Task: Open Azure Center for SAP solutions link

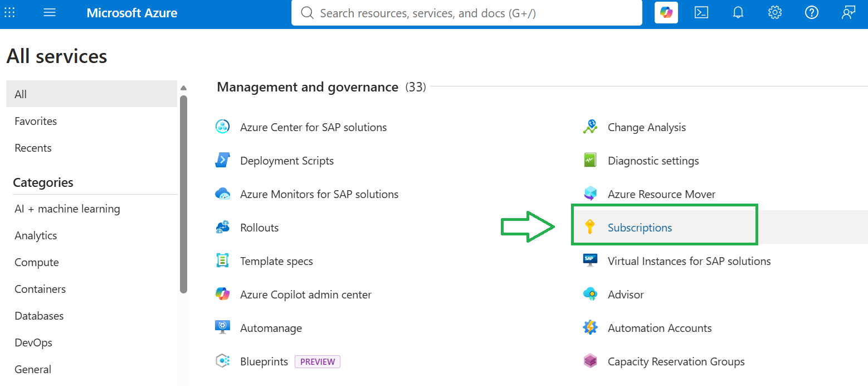Action: coord(313,127)
